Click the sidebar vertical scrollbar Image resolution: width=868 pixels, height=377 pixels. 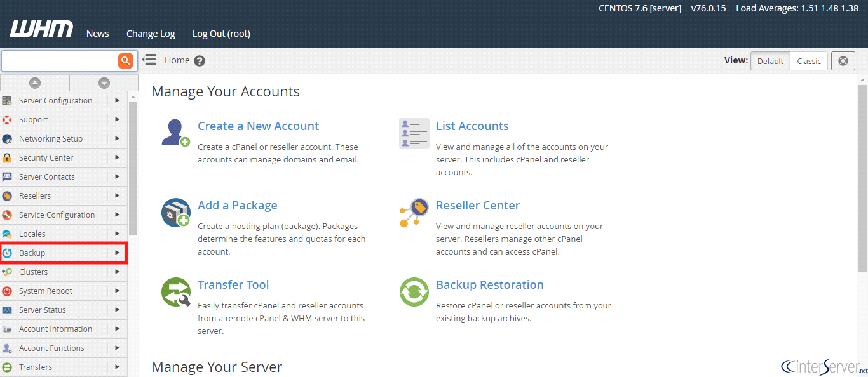133,168
